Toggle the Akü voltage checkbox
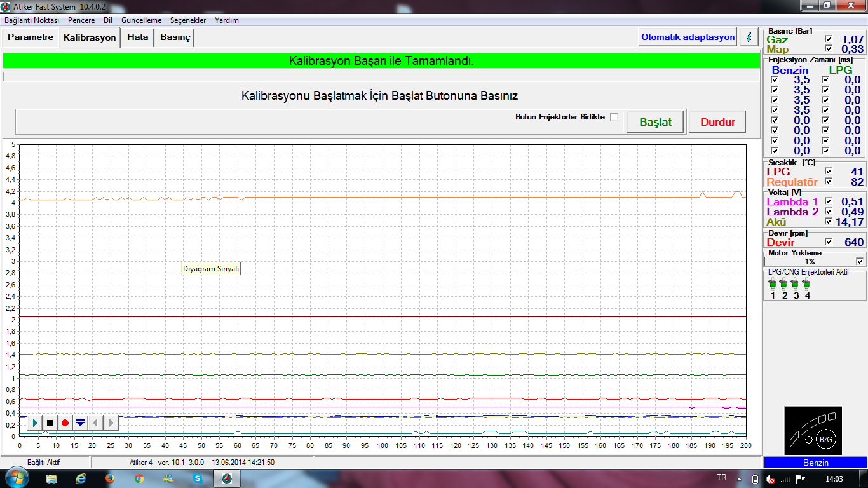 (x=828, y=222)
